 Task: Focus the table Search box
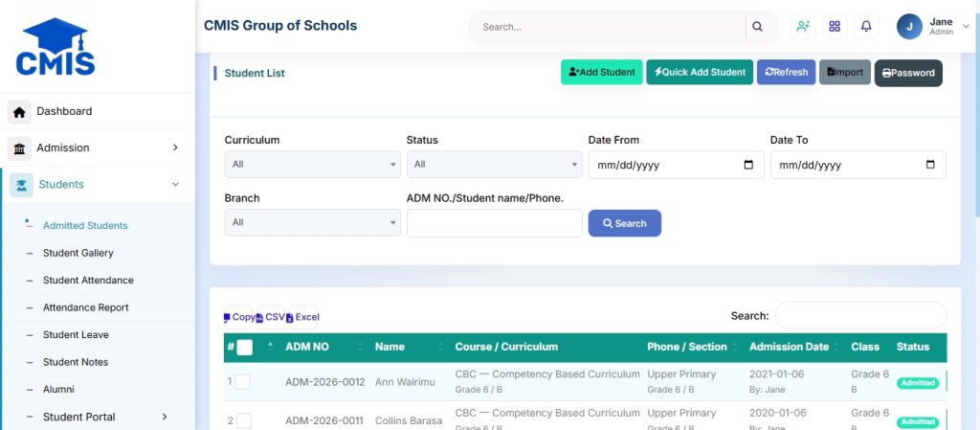click(860, 316)
